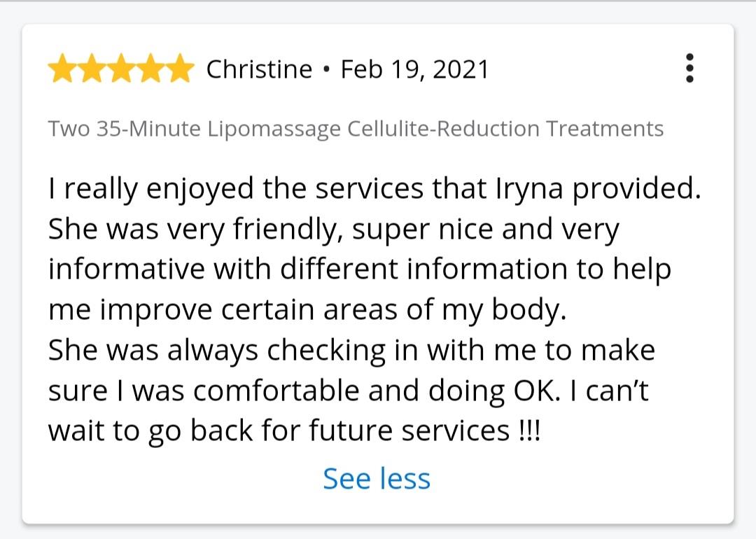This screenshot has height=539, width=756.
Task: Select reviewer name Christine
Action: tap(260, 69)
